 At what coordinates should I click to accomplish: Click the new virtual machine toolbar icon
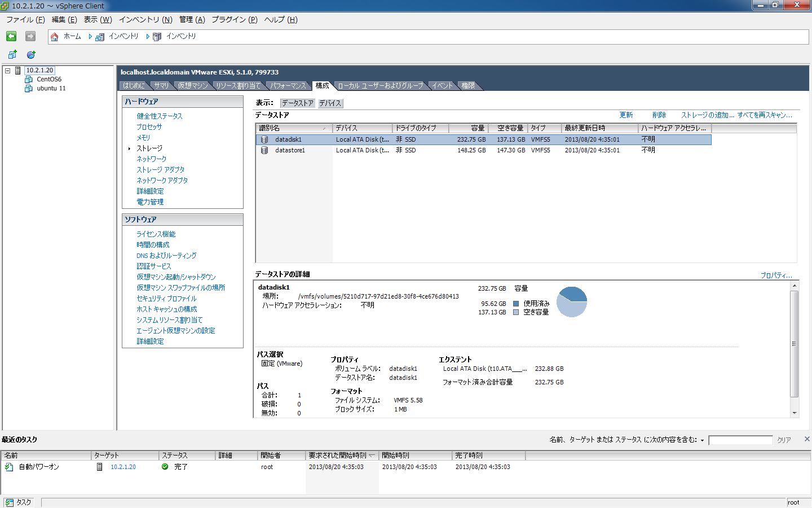12,55
